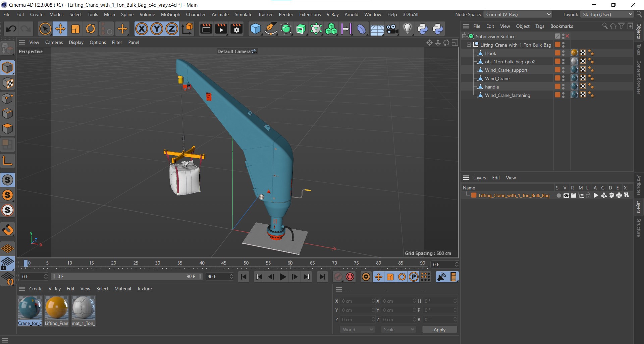Open the MoGraph menu
The width and height of the screenshot is (644, 344).
(170, 14)
